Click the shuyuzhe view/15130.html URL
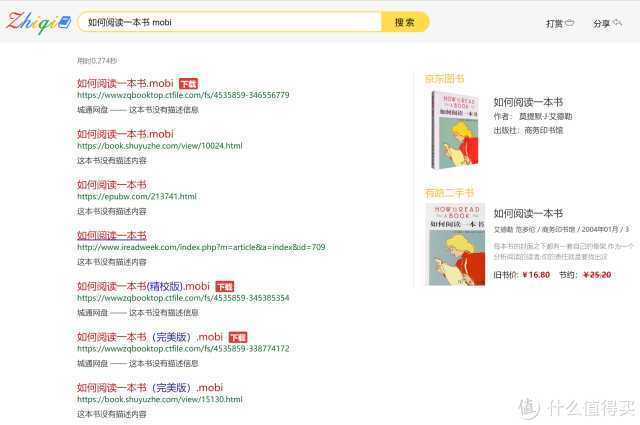This screenshot has width=640, height=425. click(159, 399)
